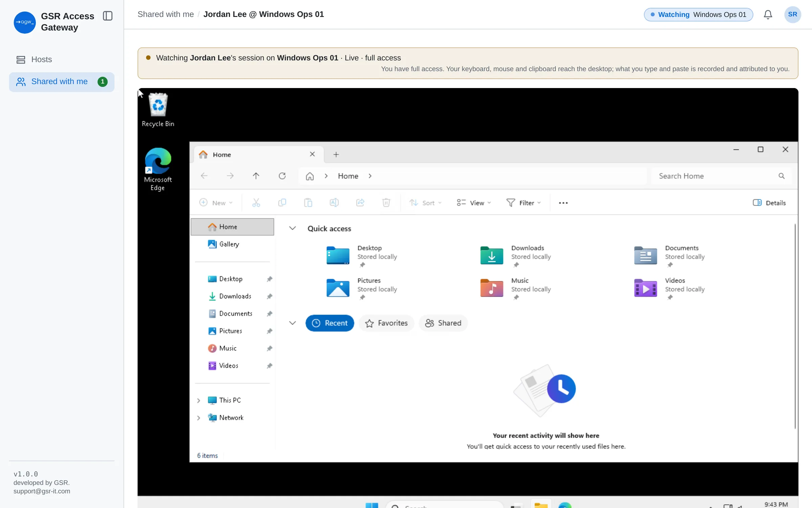The image size is (812, 508).
Task: Click the Paste clipboard icon in Explorer toolbar
Action: pos(308,203)
